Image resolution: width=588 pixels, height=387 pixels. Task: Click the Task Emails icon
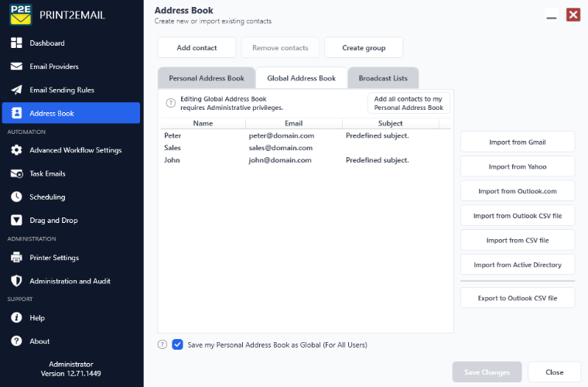16,173
